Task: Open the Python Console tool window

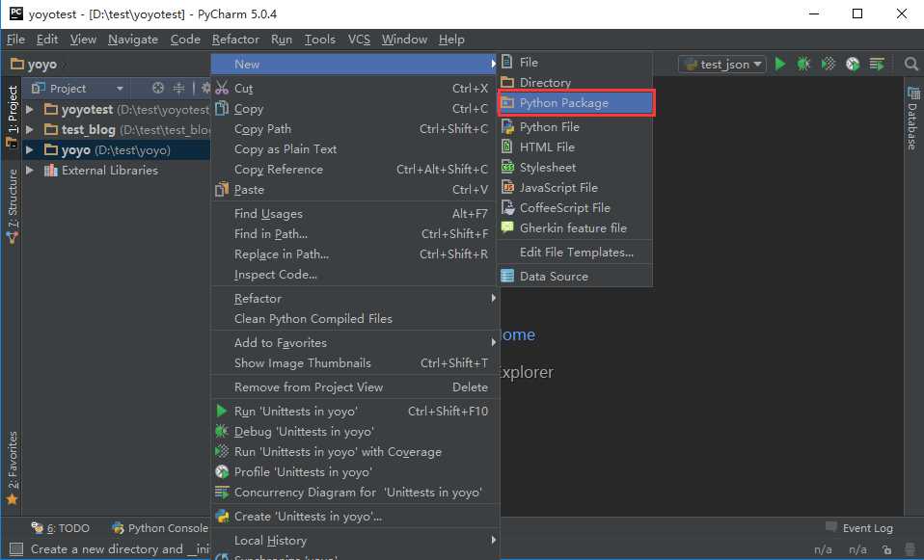Action: coord(160,527)
